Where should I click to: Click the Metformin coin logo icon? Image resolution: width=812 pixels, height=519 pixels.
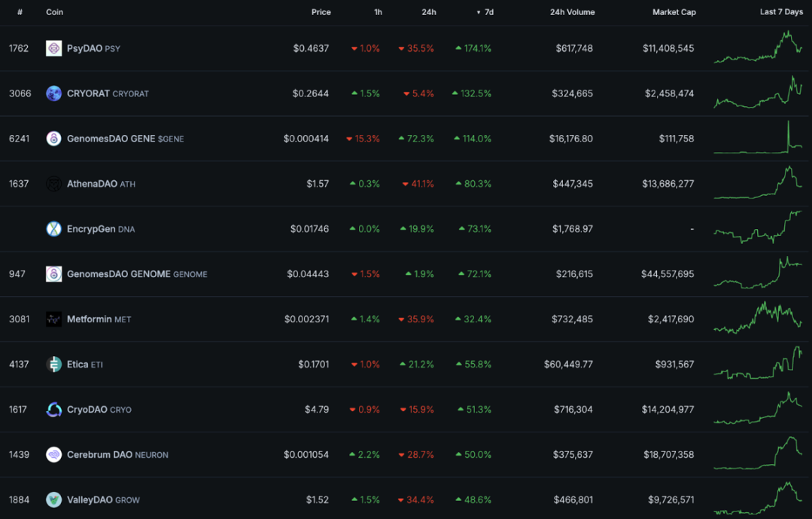tap(53, 319)
